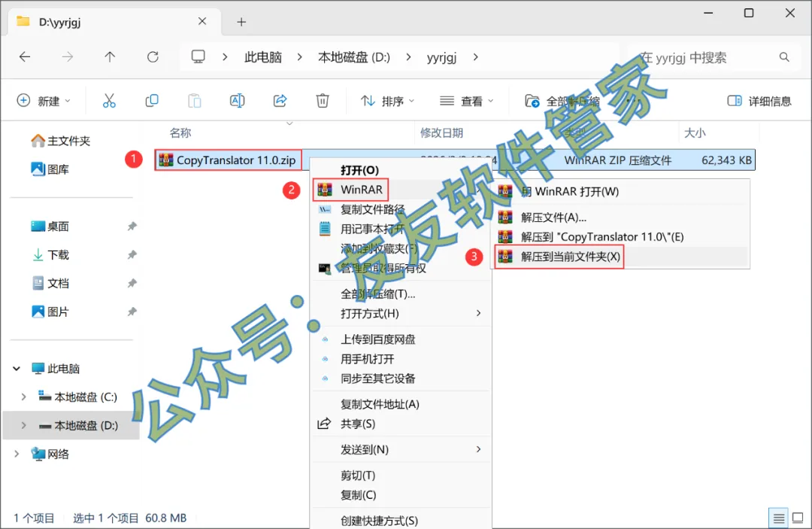Refresh the current folder view
The width and height of the screenshot is (812, 529).
153,57
